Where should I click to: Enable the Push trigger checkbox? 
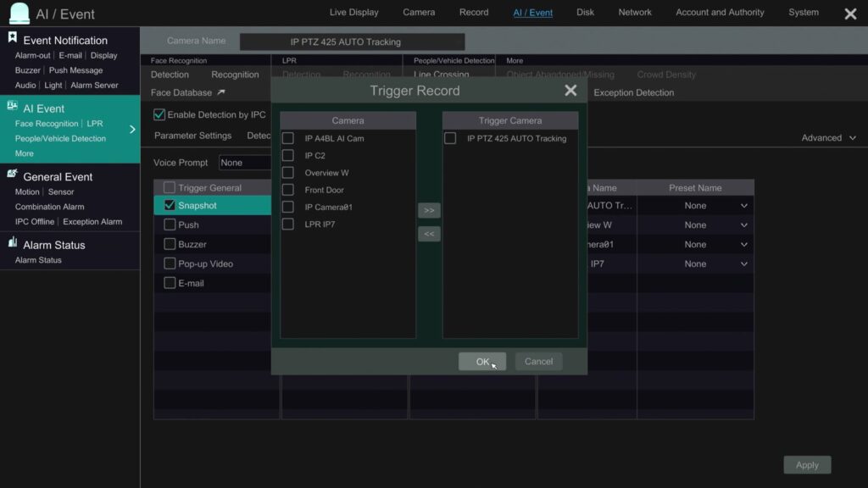tap(170, 225)
